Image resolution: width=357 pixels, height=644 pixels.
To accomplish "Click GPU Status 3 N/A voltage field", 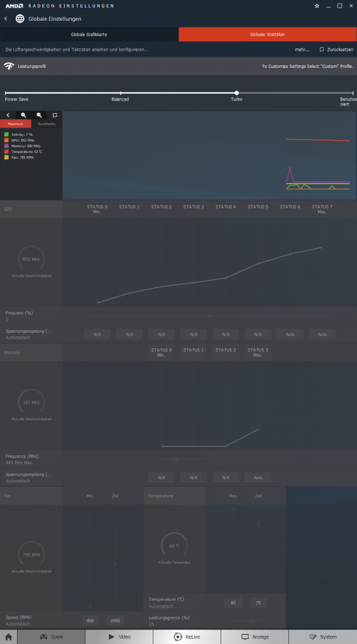I will point(194,335).
